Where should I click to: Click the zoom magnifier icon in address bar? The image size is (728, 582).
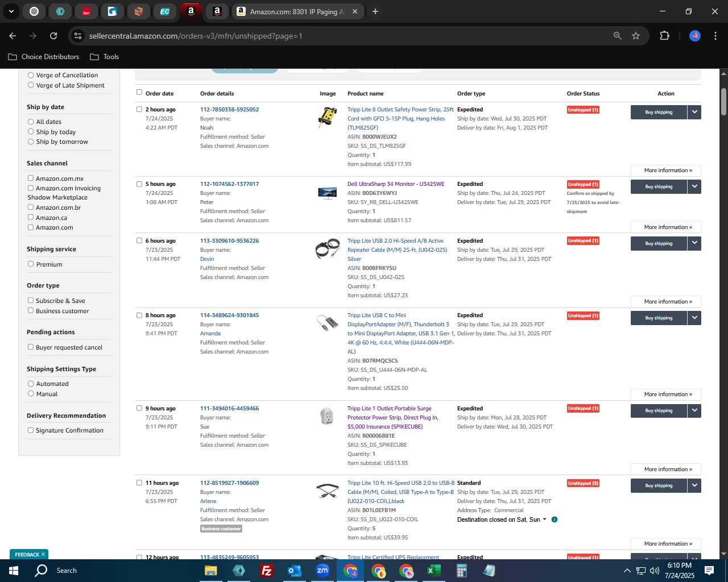(x=618, y=36)
